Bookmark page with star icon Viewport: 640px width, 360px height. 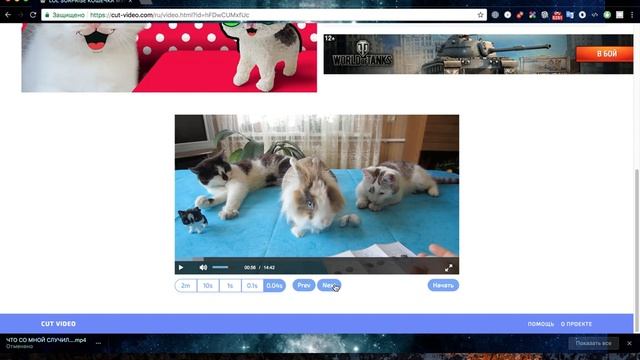coord(480,15)
